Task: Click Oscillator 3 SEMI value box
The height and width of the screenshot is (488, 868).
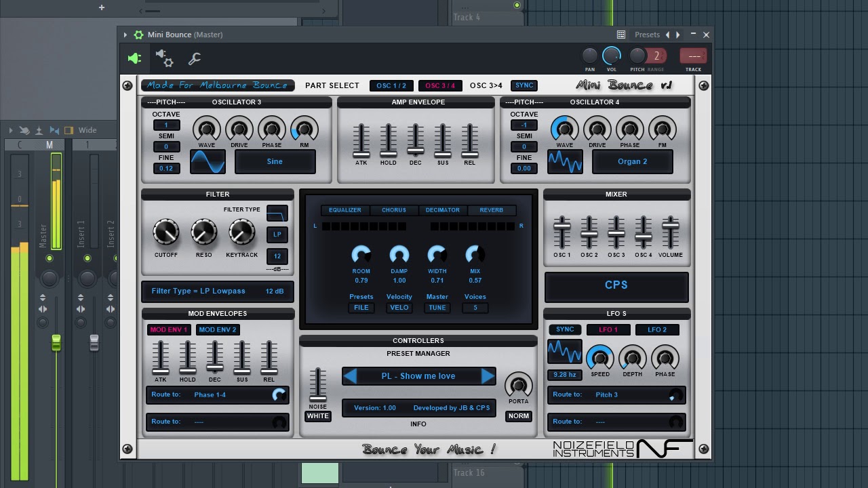Action: (166, 146)
